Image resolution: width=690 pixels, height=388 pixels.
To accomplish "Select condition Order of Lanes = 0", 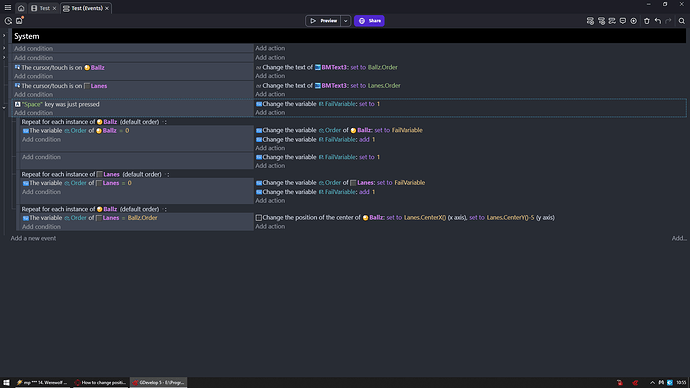I will point(77,183).
